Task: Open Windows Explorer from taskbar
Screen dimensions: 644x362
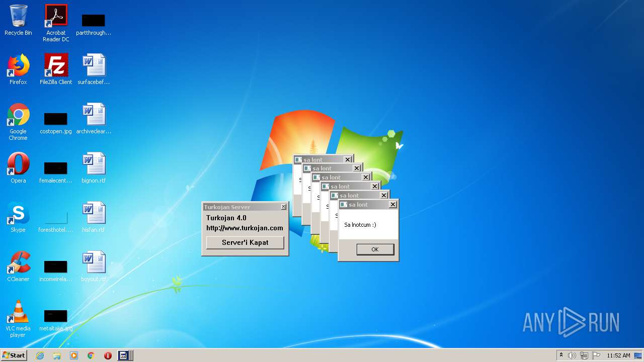Action: (57, 355)
